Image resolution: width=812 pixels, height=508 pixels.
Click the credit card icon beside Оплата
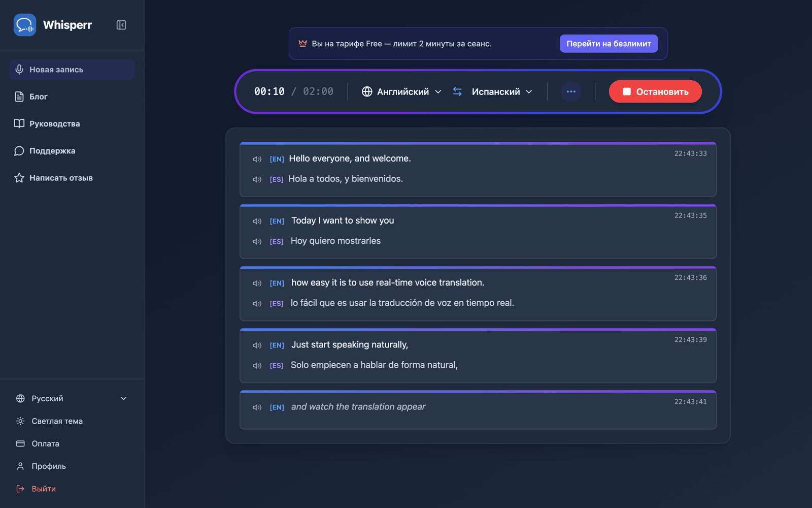(20, 443)
